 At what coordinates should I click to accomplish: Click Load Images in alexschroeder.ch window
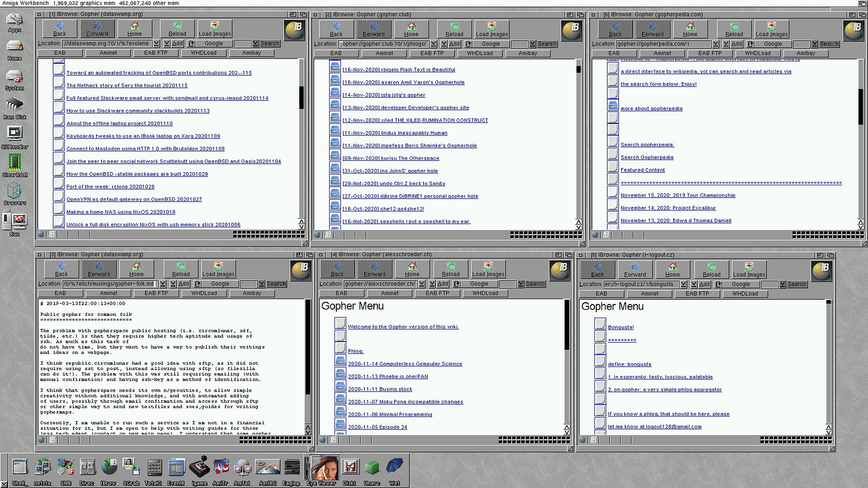coord(488,269)
